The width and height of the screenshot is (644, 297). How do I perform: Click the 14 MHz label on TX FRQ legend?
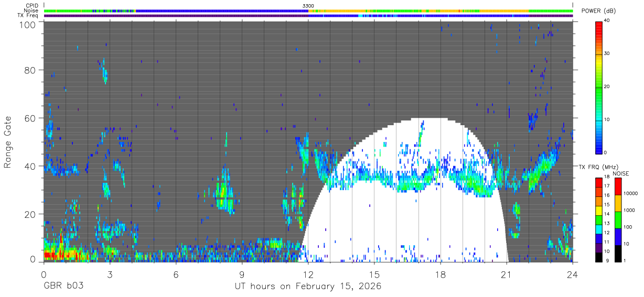click(606, 214)
